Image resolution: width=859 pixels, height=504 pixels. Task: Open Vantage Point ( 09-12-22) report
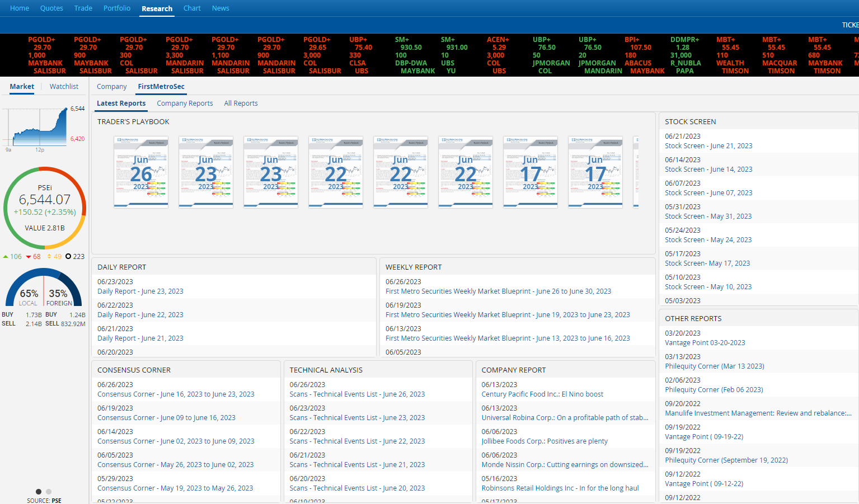[x=704, y=484]
